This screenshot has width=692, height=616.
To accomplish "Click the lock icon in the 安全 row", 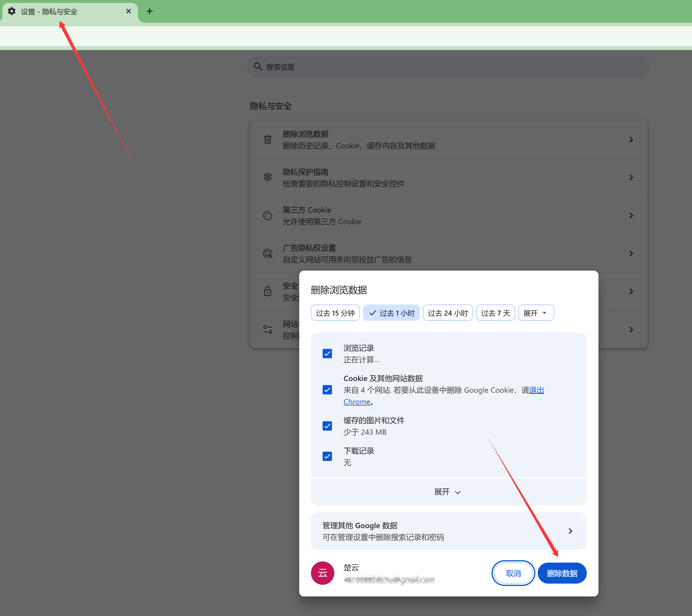I will coord(268,291).
